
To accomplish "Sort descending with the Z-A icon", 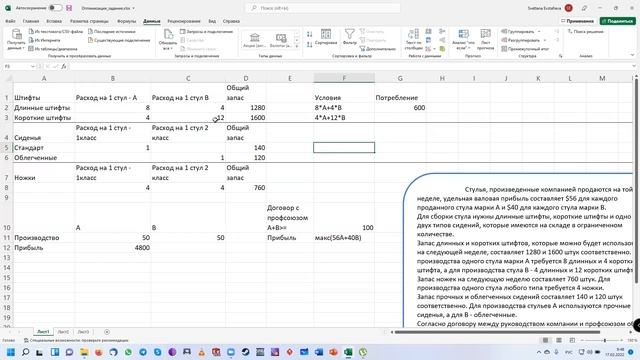I will tap(309, 44).
